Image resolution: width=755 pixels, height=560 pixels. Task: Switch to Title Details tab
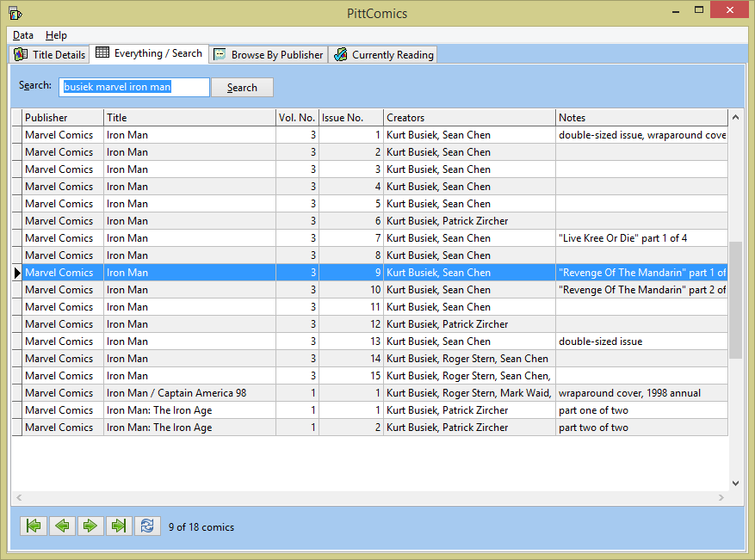click(50, 54)
